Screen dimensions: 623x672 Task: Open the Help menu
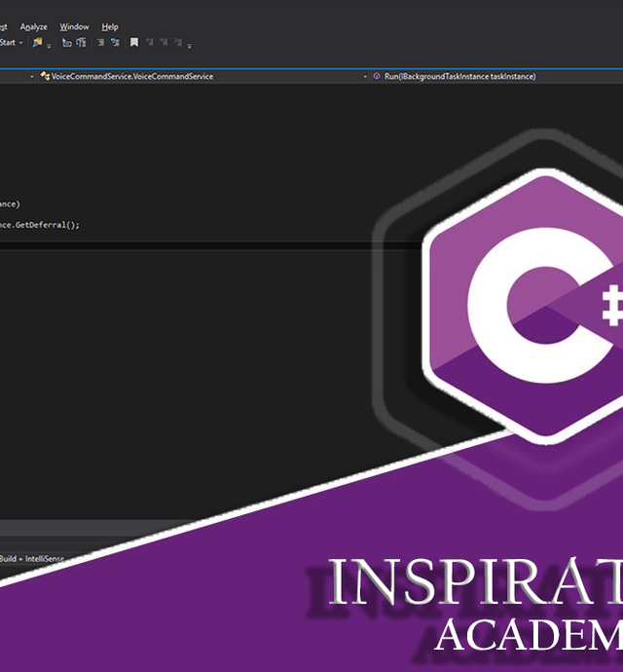point(110,26)
